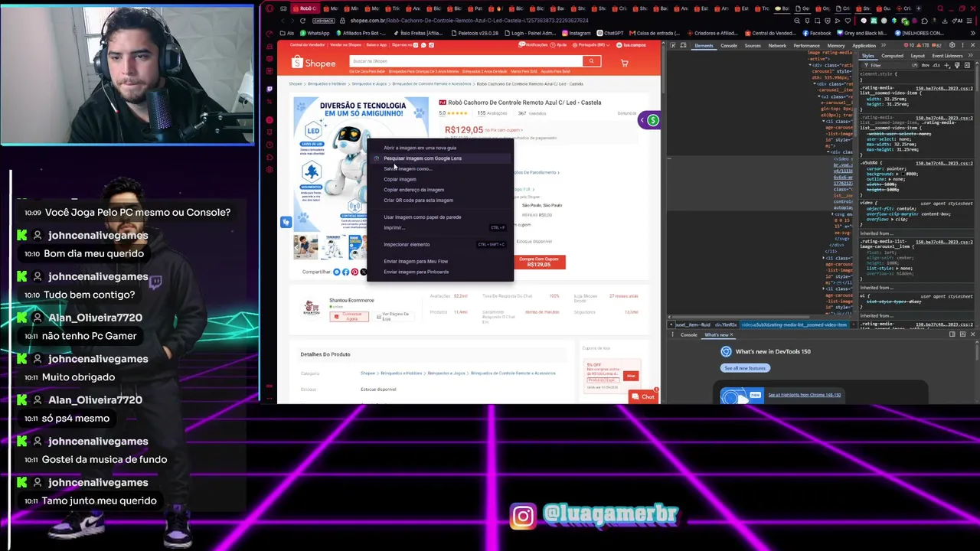Click 'Conversar Agora' seller chat button
This screenshot has width=980, height=551.
[x=349, y=316]
